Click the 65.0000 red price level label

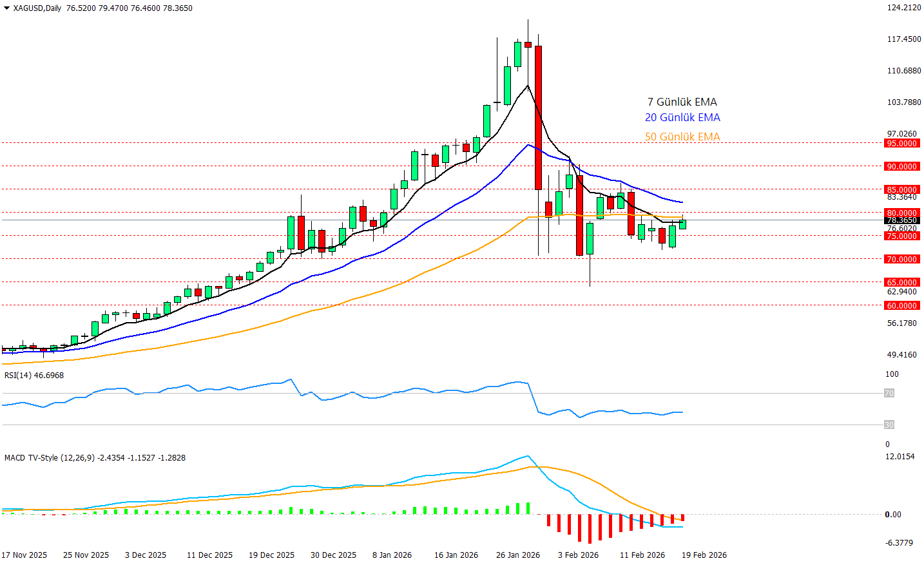click(x=901, y=283)
